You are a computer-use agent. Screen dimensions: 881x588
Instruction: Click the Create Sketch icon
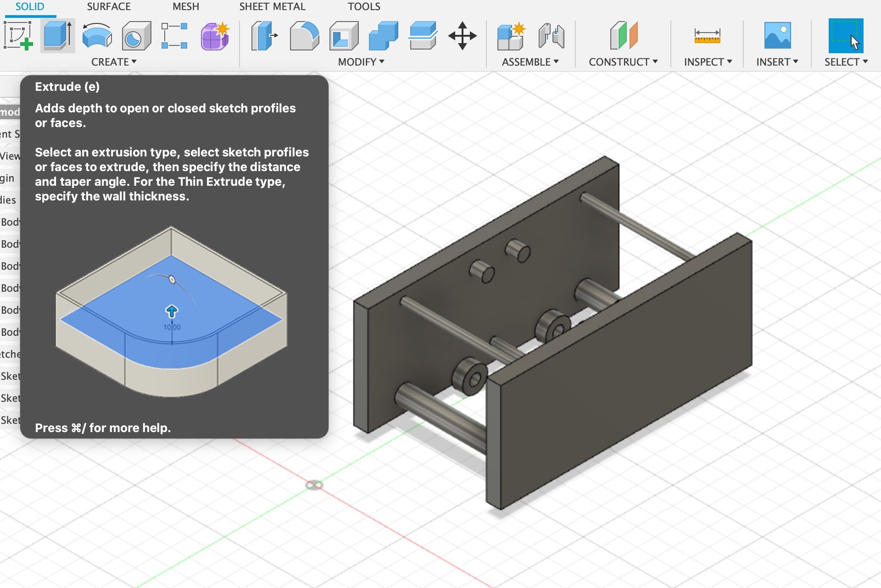tap(18, 35)
